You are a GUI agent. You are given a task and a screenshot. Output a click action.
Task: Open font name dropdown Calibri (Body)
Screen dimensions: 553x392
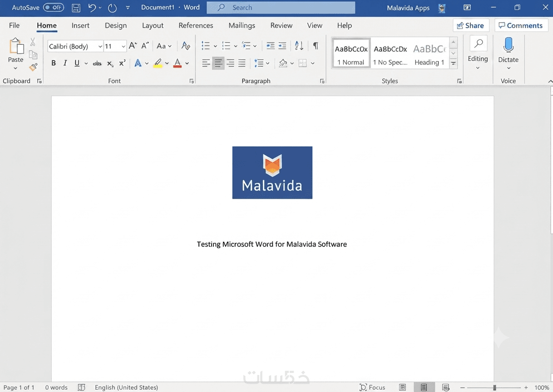tap(100, 46)
